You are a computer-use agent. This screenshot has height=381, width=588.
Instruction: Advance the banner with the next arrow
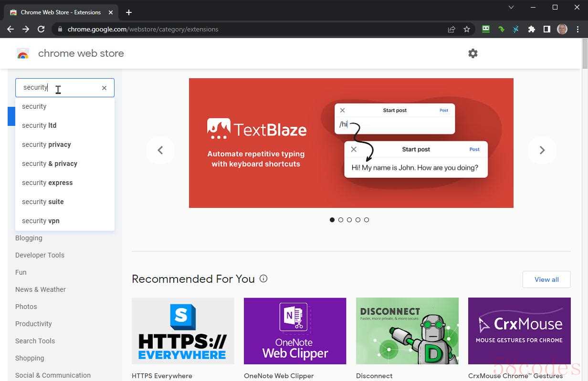point(542,150)
